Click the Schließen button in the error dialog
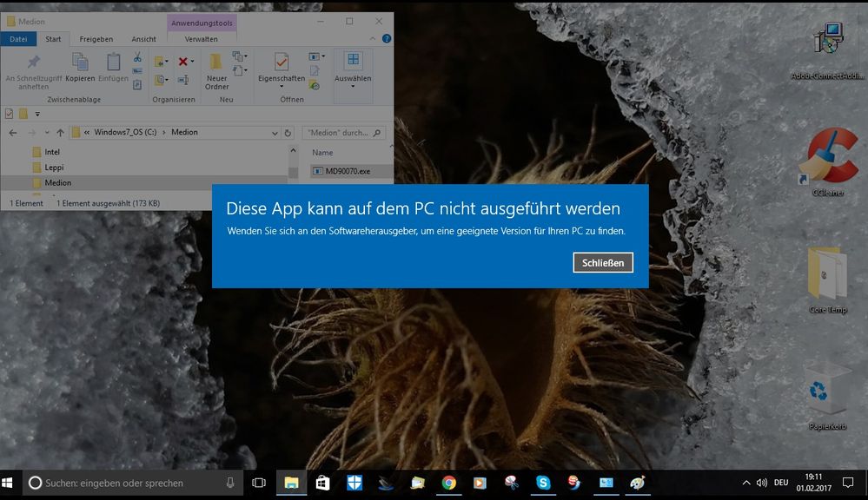Image resolution: width=868 pixels, height=500 pixels. tap(603, 262)
